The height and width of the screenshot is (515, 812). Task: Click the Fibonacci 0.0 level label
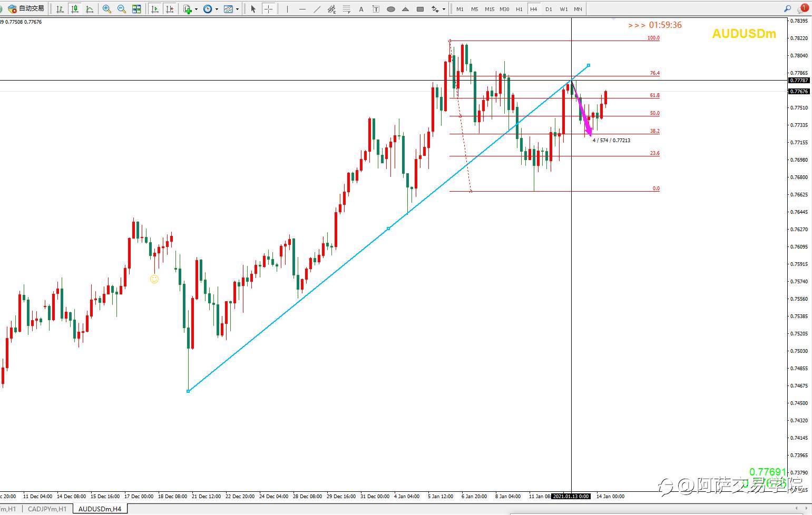656,189
